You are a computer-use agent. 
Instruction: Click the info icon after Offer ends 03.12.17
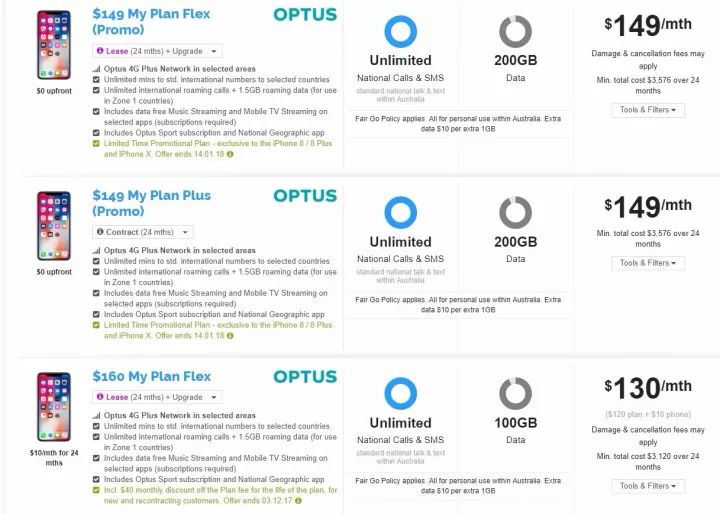click(x=298, y=501)
